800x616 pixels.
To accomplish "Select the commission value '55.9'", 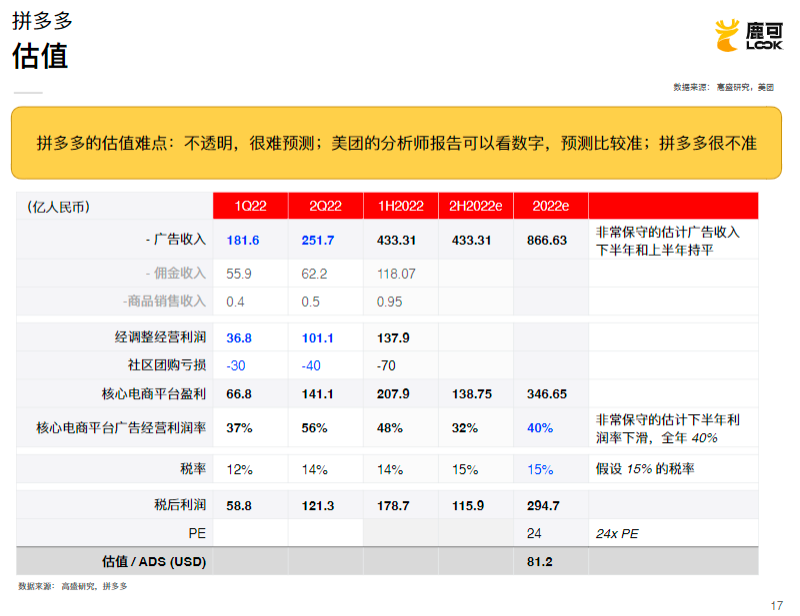I will click(239, 274).
